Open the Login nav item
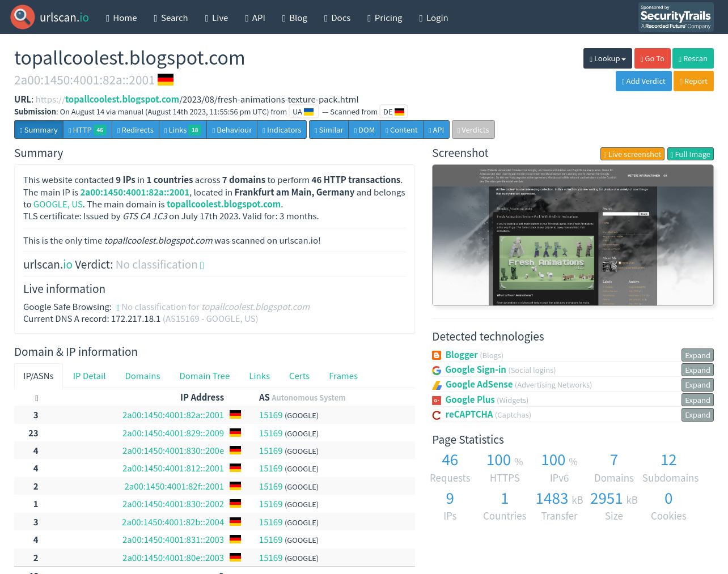 [x=434, y=18]
